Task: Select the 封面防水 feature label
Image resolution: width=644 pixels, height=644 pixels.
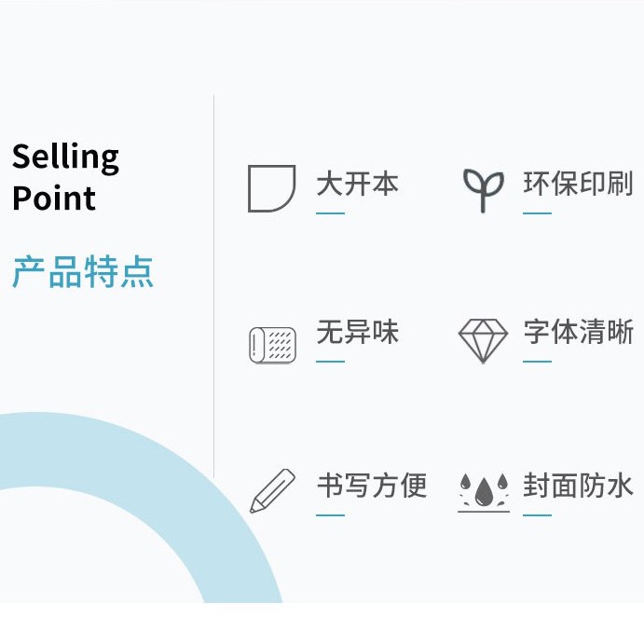Action: pyautogui.click(x=578, y=485)
